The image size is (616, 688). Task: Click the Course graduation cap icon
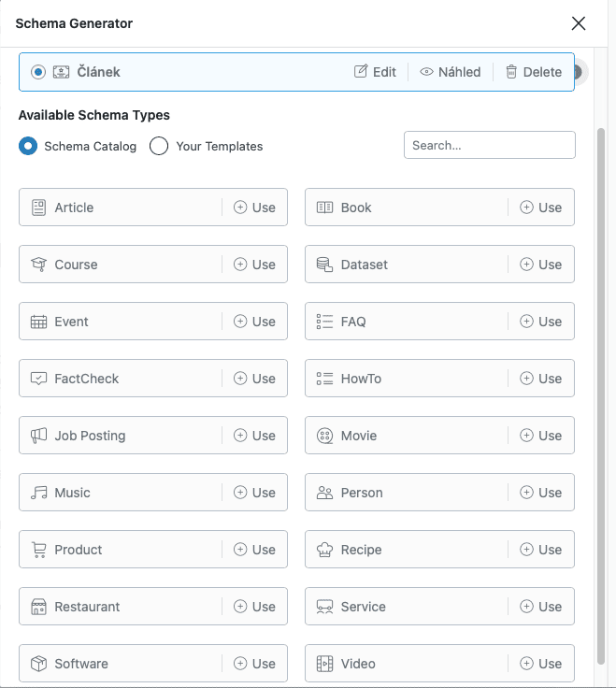pos(38,265)
